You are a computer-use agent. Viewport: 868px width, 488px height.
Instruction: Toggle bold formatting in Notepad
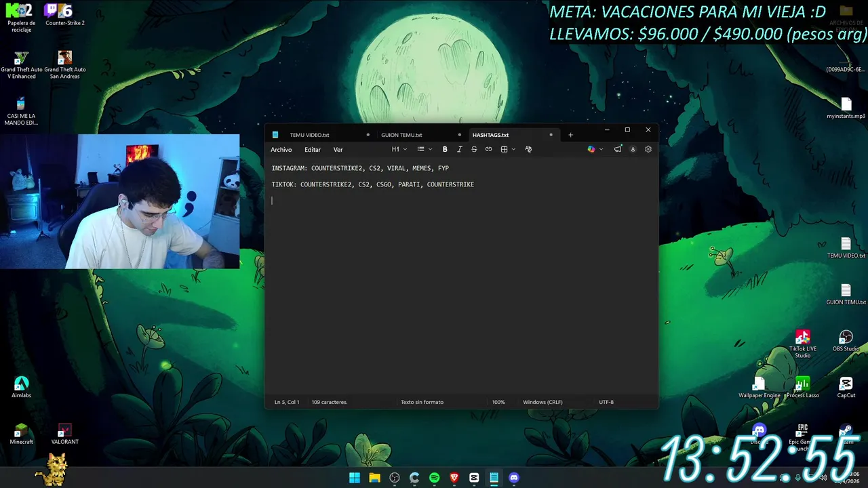(445, 149)
